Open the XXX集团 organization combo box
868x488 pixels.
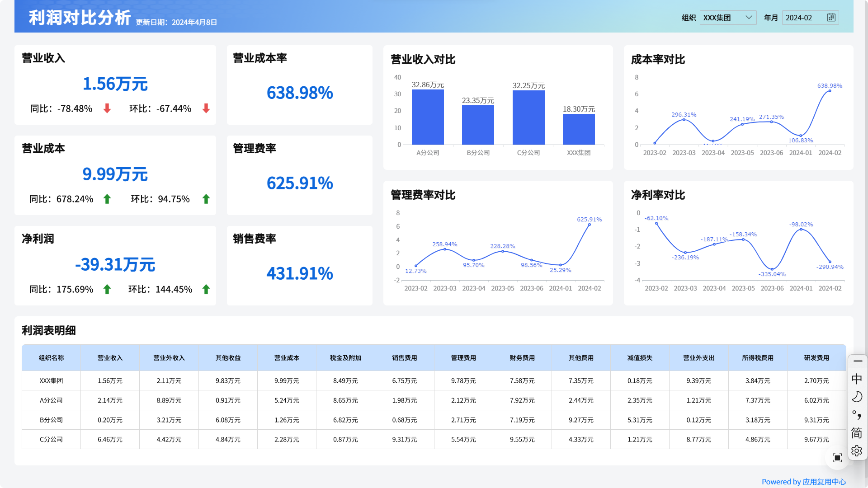pos(722,18)
